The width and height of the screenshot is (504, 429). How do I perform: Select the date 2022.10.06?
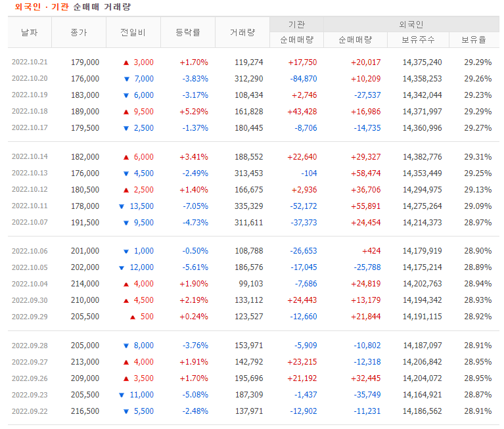[x=30, y=251]
